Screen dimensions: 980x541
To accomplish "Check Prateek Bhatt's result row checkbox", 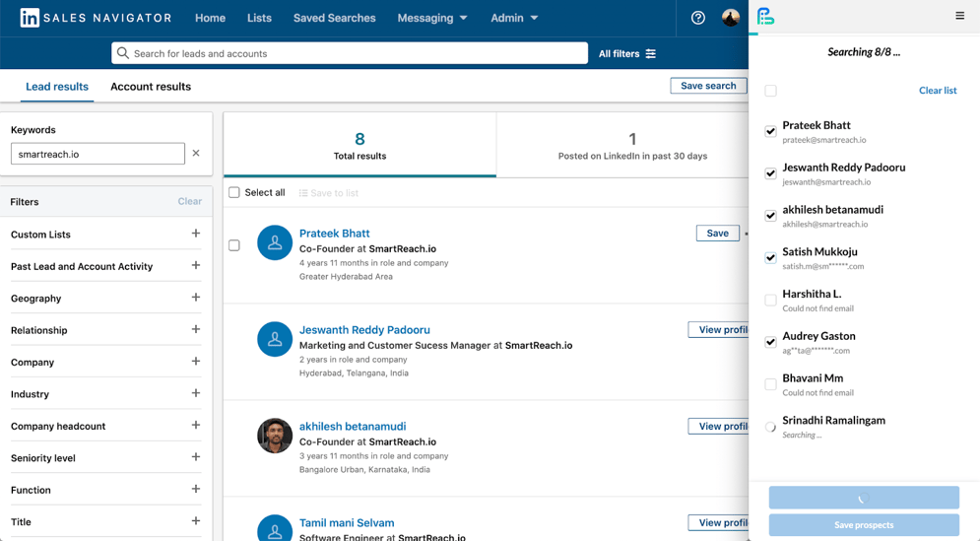I will point(234,245).
